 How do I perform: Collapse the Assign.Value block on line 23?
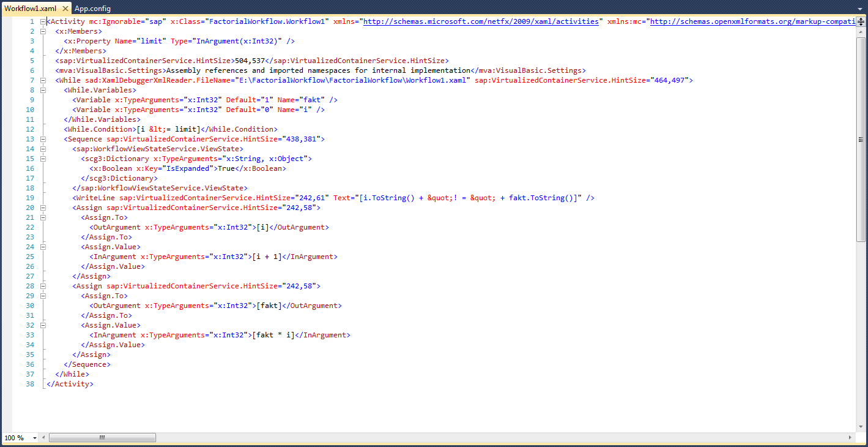pyautogui.click(x=42, y=247)
